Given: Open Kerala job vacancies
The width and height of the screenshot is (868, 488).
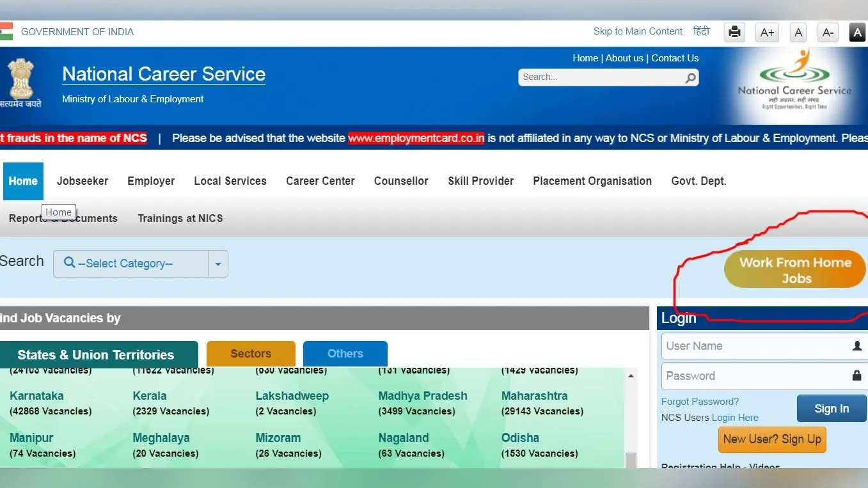Looking at the screenshot, I should (149, 396).
